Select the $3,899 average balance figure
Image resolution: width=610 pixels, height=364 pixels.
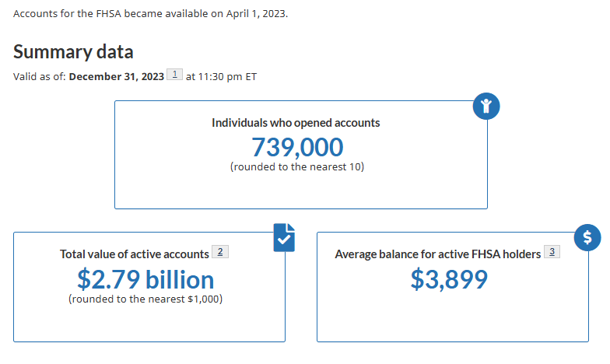coord(449,279)
